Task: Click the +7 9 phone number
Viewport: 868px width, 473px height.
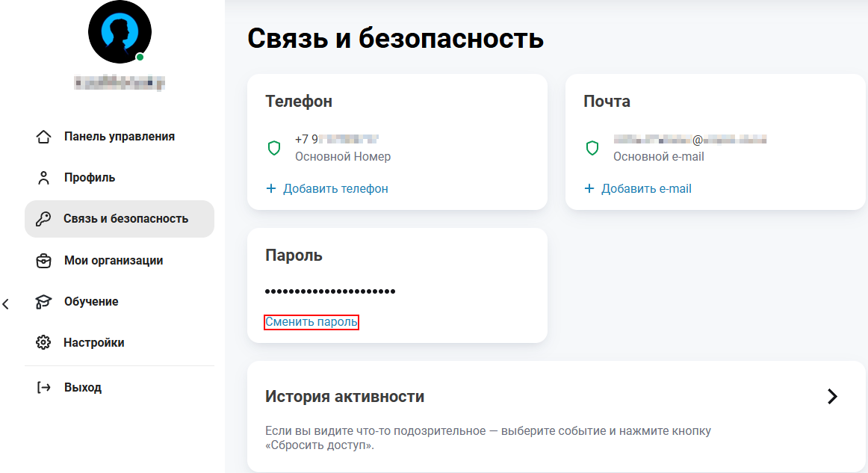Action: pyautogui.click(x=337, y=139)
